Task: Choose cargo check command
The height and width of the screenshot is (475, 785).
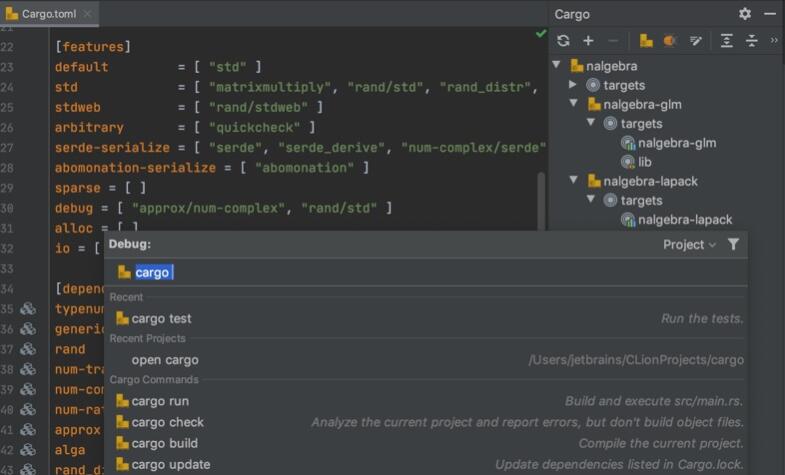Action: click(x=426, y=422)
